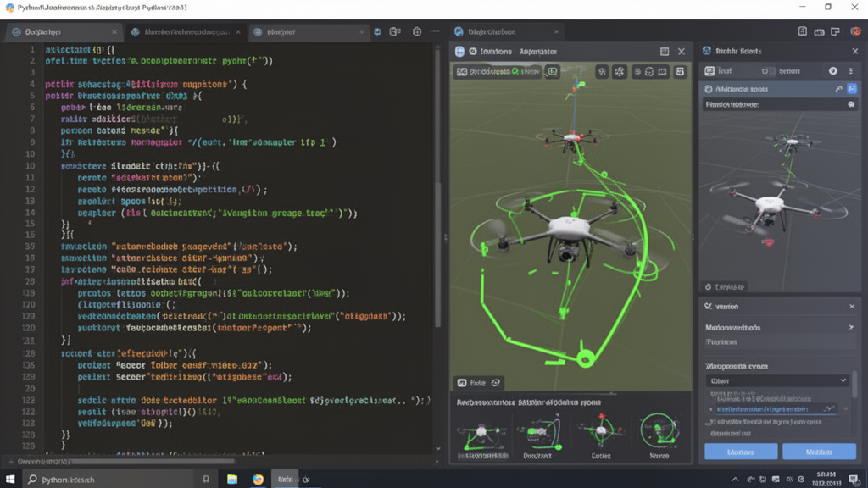Click the rightmost icon in 3D viewport toolbar
Image resolution: width=868 pixels, height=488 pixels.
(680, 72)
